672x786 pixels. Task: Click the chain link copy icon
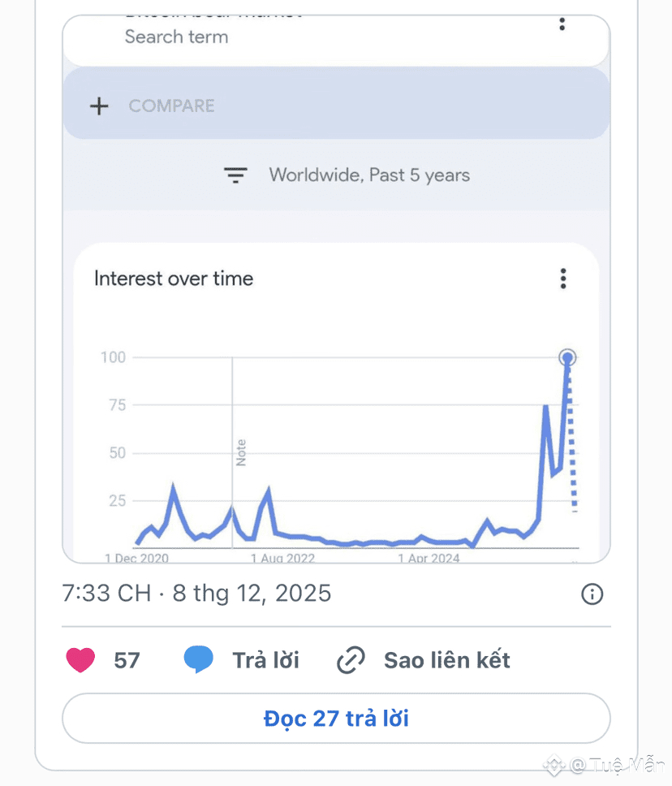click(x=351, y=660)
